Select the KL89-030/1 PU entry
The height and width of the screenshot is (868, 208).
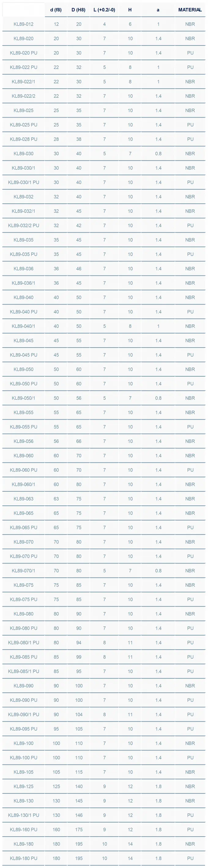click(24, 182)
